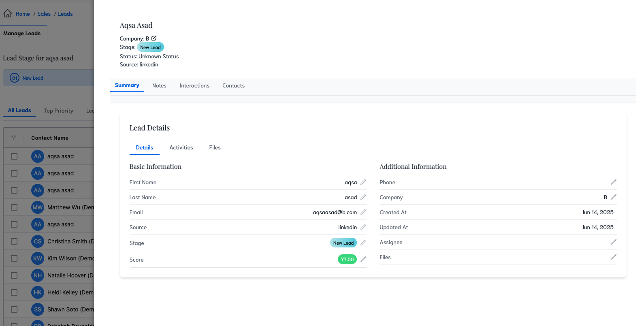
Task: Tick the checkbox next to Kim Wilson
Action: (x=14, y=258)
